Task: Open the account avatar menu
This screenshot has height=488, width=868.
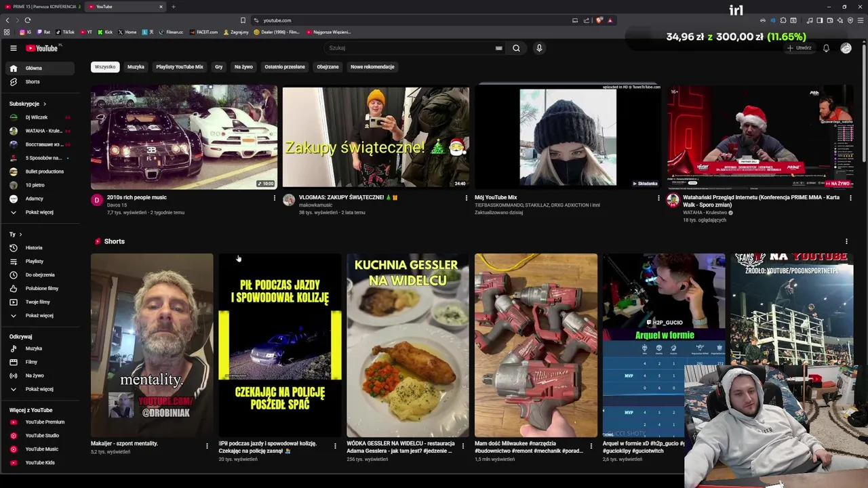Action: (846, 48)
